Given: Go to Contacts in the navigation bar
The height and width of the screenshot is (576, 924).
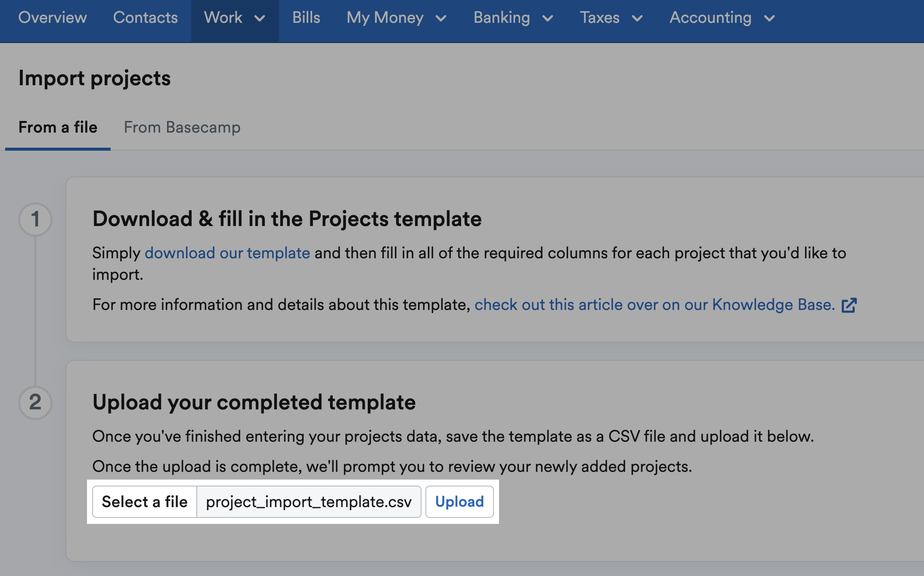Looking at the screenshot, I should tap(145, 18).
